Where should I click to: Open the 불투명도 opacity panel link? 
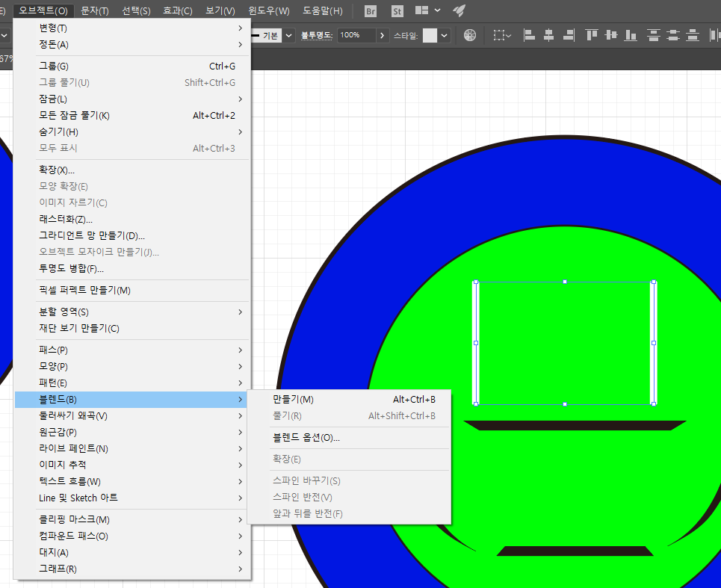[x=316, y=35]
